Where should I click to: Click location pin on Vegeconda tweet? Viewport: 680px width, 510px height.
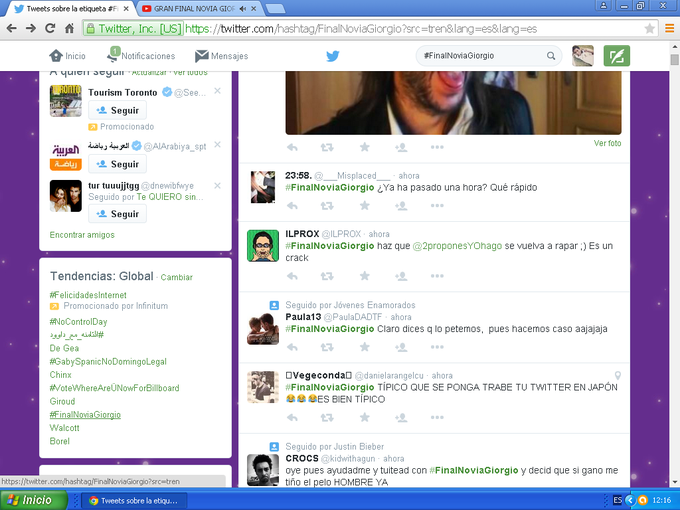tap(618, 376)
